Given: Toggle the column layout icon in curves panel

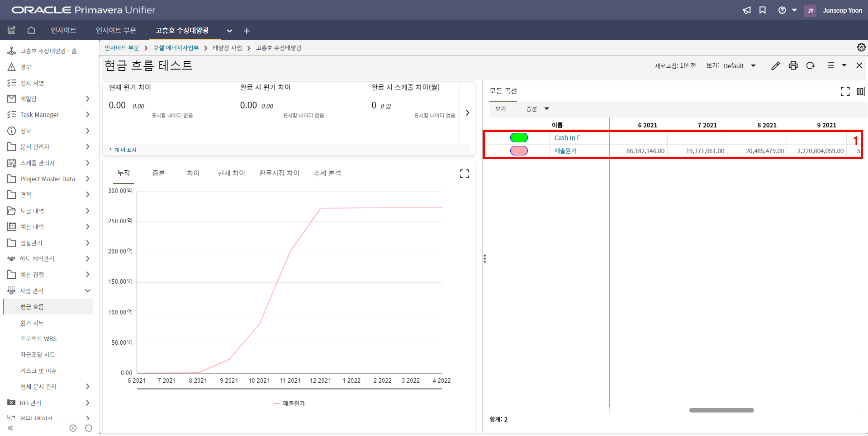Looking at the screenshot, I should click(x=860, y=92).
